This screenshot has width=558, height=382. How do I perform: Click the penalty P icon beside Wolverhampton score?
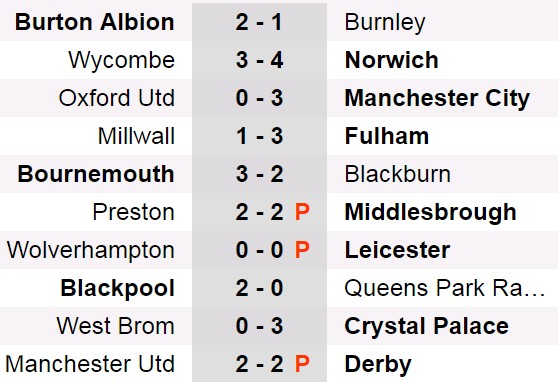[x=302, y=250]
